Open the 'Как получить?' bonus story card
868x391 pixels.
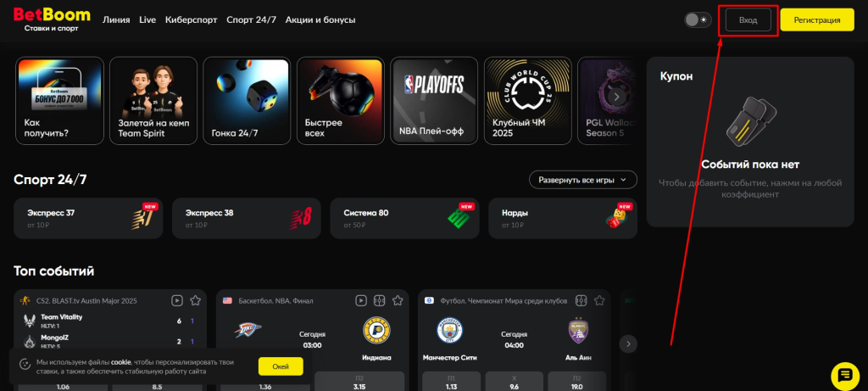click(60, 101)
